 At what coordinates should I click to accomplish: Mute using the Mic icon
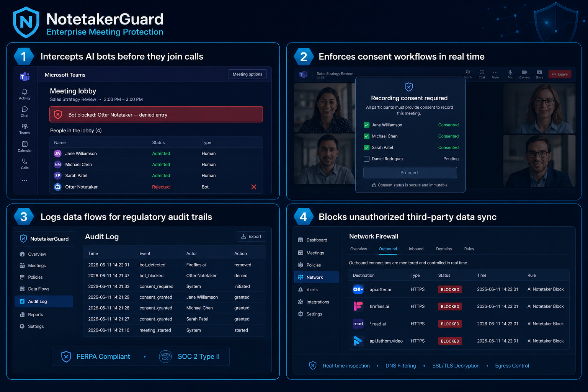click(510, 72)
